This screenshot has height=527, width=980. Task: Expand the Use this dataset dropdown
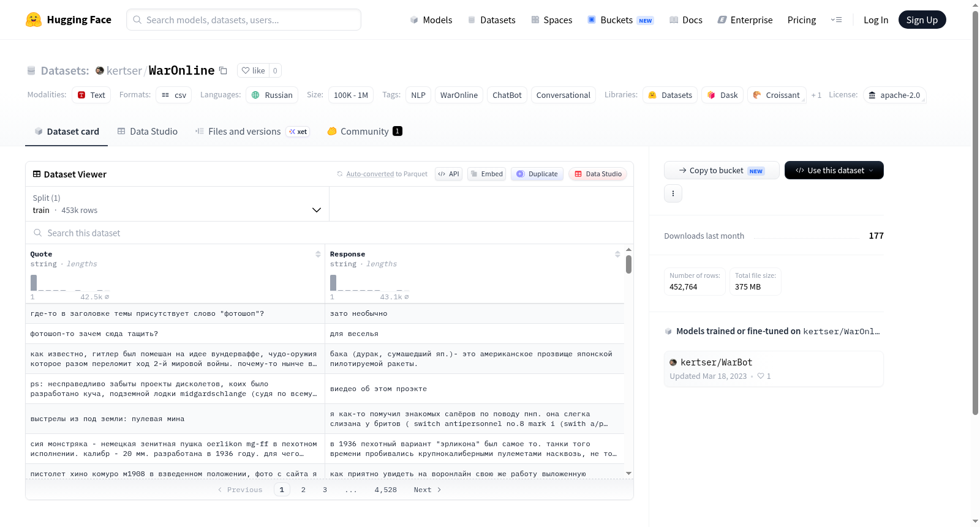834,170
